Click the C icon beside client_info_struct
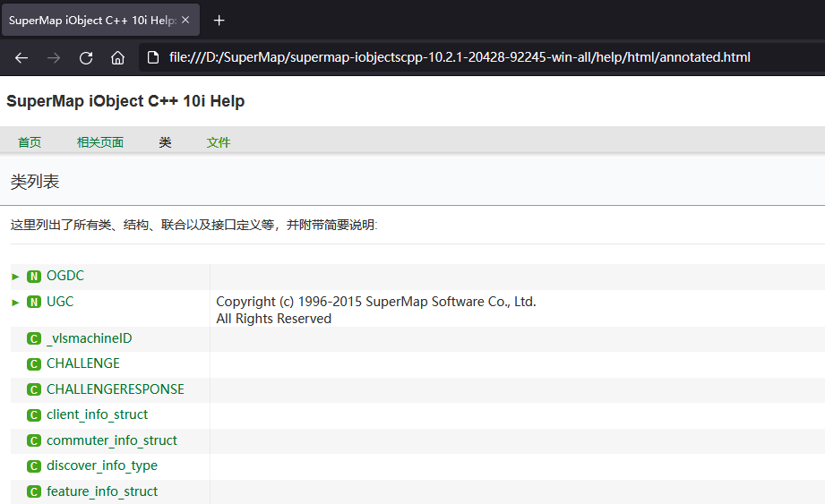Viewport: 825px width, 504px height. 34,415
